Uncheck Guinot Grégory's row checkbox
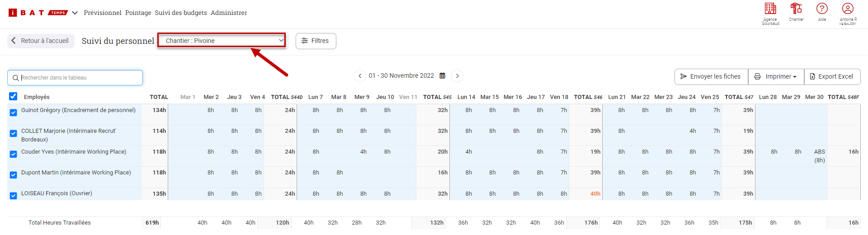 click(x=14, y=113)
